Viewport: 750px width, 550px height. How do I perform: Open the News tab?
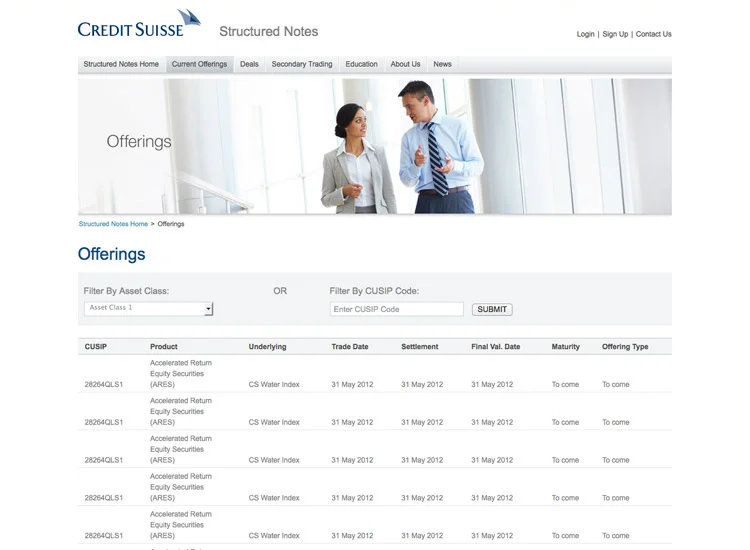pyautogui.click(x=442, y=64)
